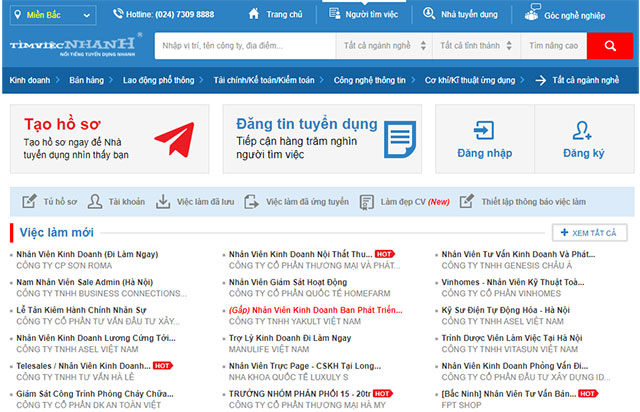Click the red paper plane icon
This screenshot has height=412, width=640.
(175, 139)
